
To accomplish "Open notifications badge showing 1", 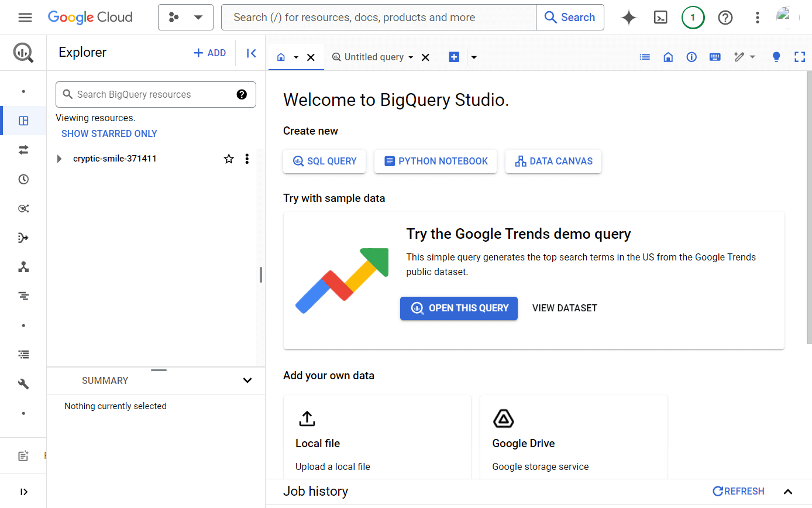I will tap(693, 18).
